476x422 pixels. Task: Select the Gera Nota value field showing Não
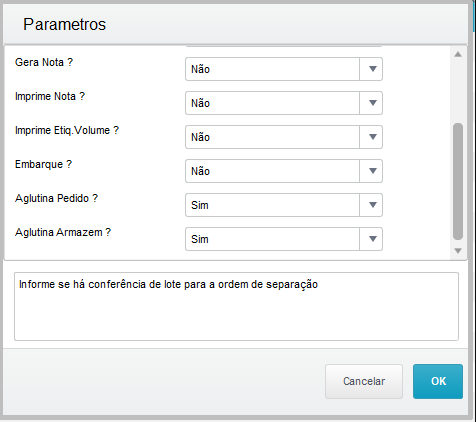click(272, 69)
